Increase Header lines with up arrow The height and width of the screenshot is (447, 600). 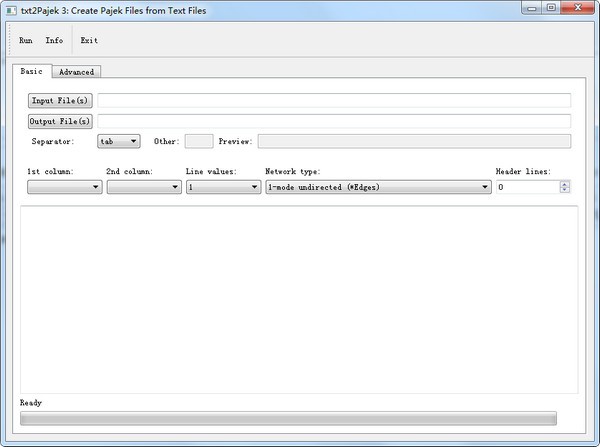pyautogui.click(x=565, y=184)
